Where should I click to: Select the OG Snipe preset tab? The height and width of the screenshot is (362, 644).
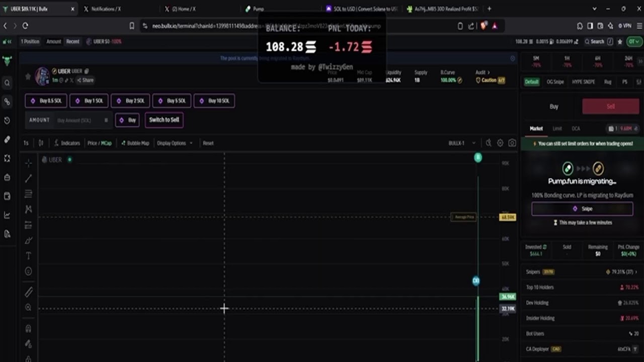click(x=555, y=82)
